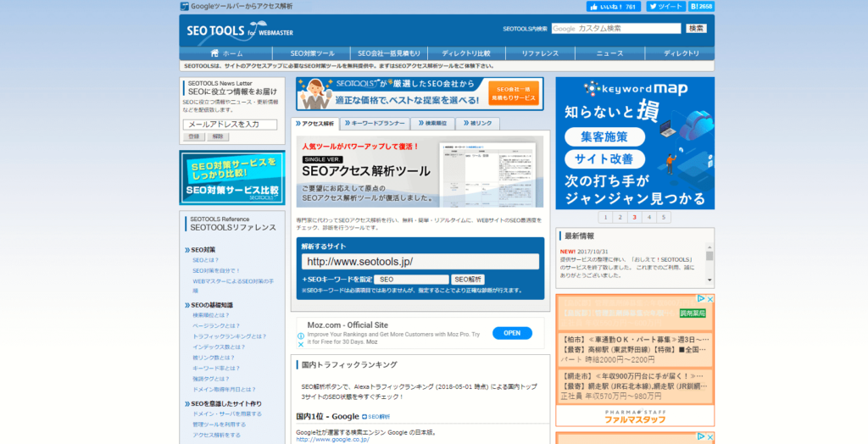Open リファレンス navigation item
The width and height of the screenshot is (868, 444).
[540, 53]
